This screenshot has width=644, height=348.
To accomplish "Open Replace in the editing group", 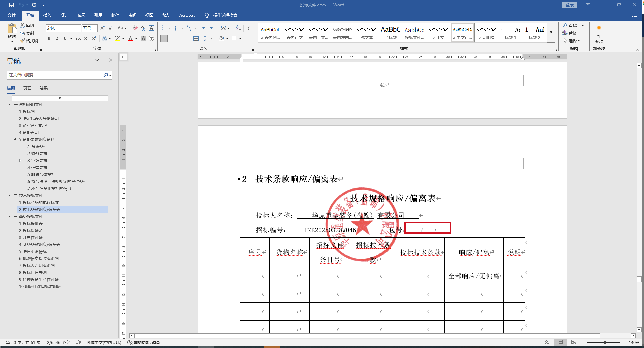I will coord(570,33).
